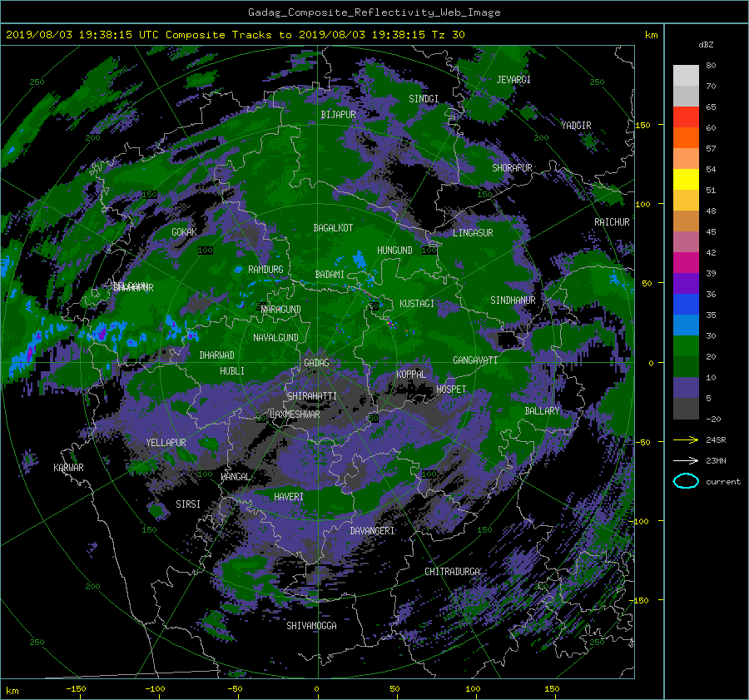Click the 'GADAG' label at radar center
Viewport: 749px width, 700px height.
click(x=317, y=363)
